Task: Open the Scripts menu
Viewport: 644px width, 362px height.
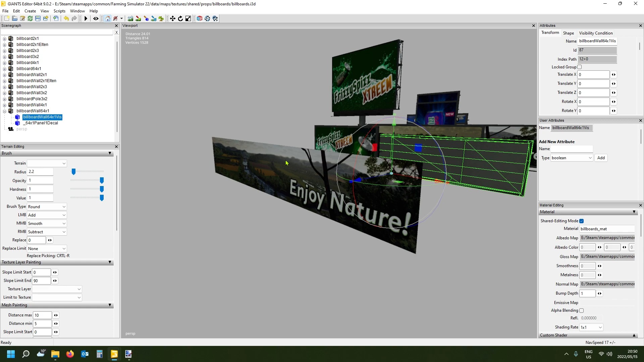Action: coord(59,11)
